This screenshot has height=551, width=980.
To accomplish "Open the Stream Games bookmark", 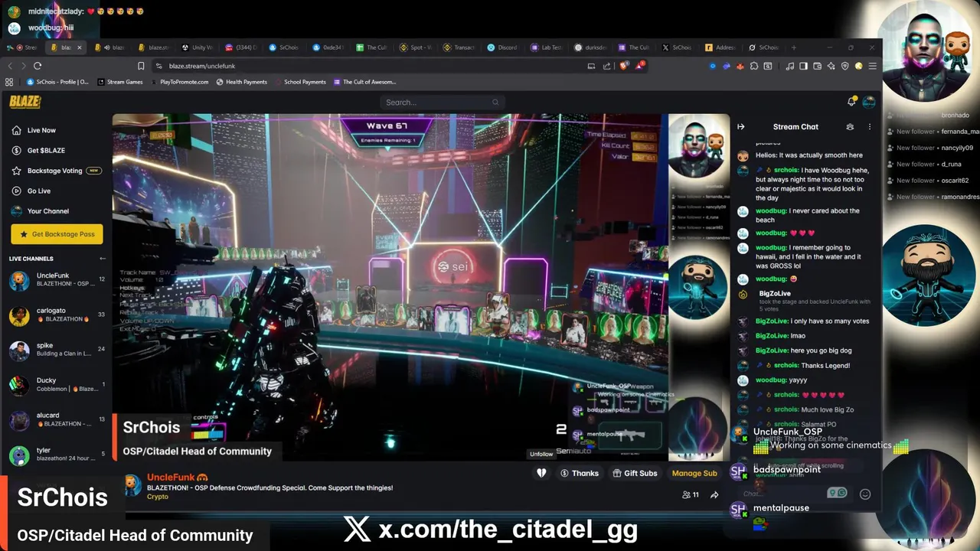I will (120, 82).
